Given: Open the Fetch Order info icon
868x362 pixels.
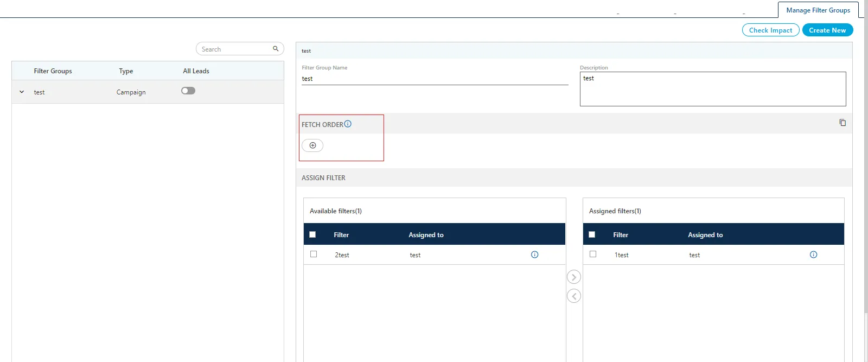Looking at the screenshot, I should [348, 124].
